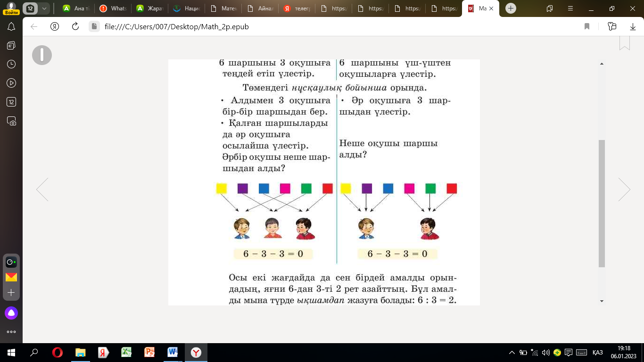
Task: Switch to the Ана ті tab
Action: click(75, 8)
